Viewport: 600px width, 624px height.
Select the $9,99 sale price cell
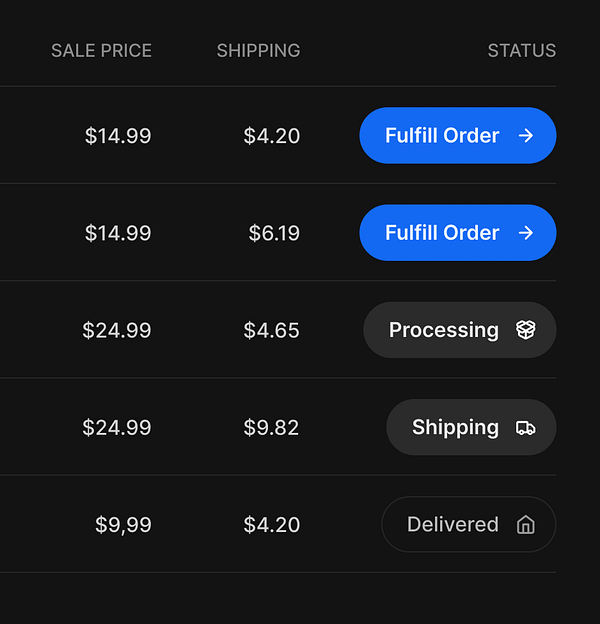coord(123,524)
